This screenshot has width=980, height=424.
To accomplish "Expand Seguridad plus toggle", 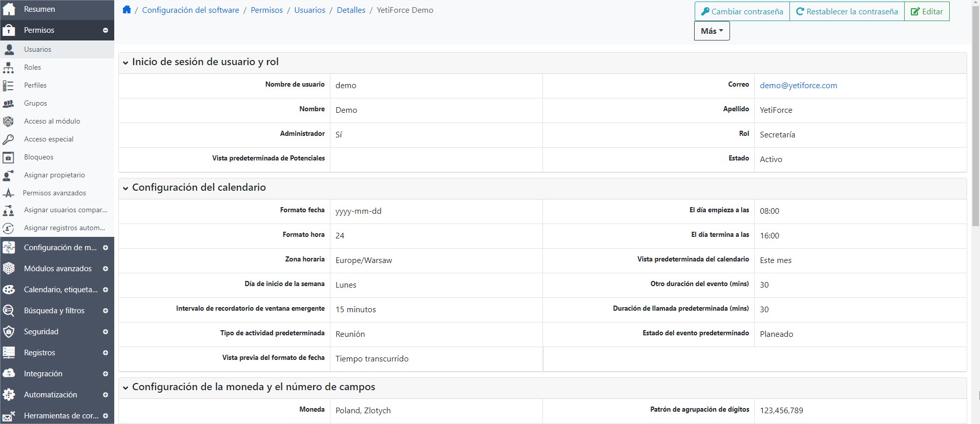I will click(106, 332).
